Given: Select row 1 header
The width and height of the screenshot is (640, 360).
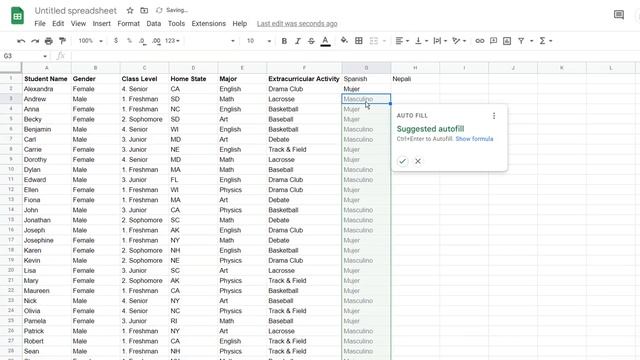Looking at the screenshot, I should (x=11, y=78).
